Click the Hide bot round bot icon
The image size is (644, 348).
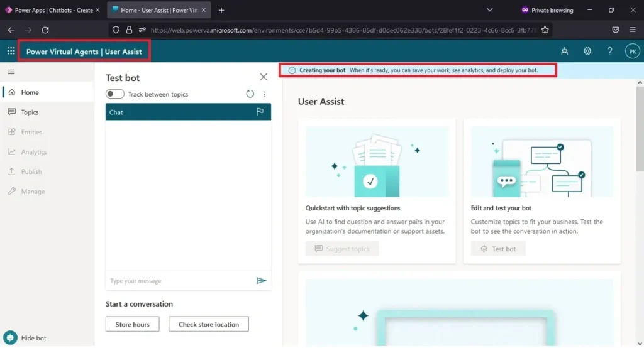click(10, 338)
